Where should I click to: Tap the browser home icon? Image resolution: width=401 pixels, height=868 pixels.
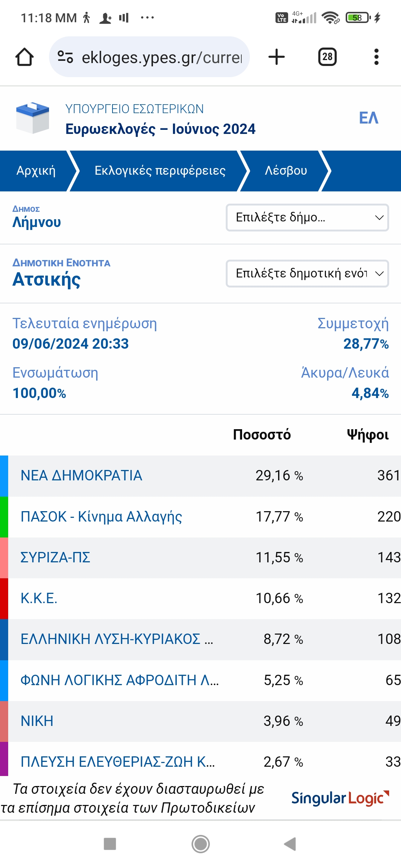pyautogui.click(x=25, y=57)
